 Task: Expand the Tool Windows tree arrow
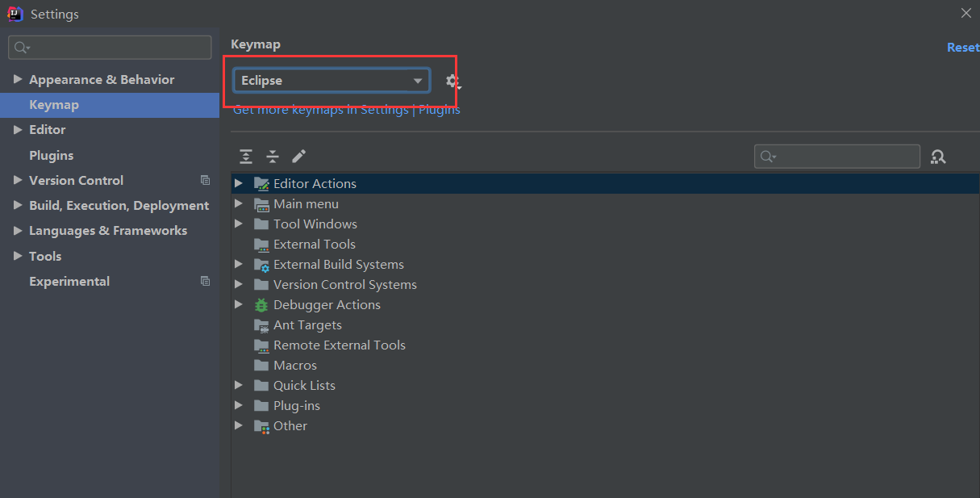[x=239, y=224]
